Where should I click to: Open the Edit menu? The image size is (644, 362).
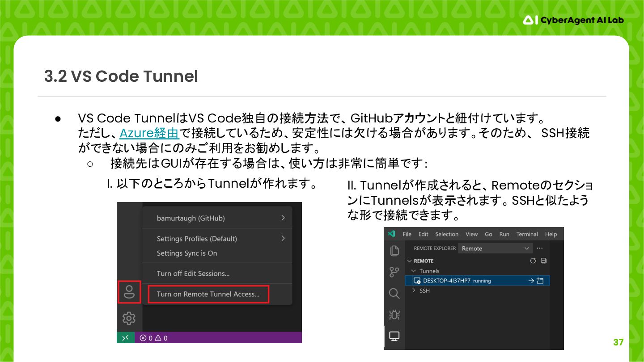tap(423, 234)
